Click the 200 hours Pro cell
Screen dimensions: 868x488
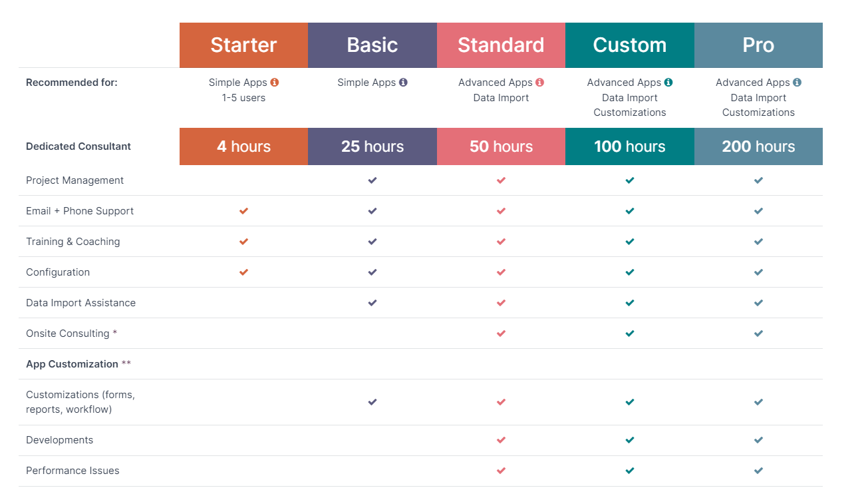click(758, 146)
